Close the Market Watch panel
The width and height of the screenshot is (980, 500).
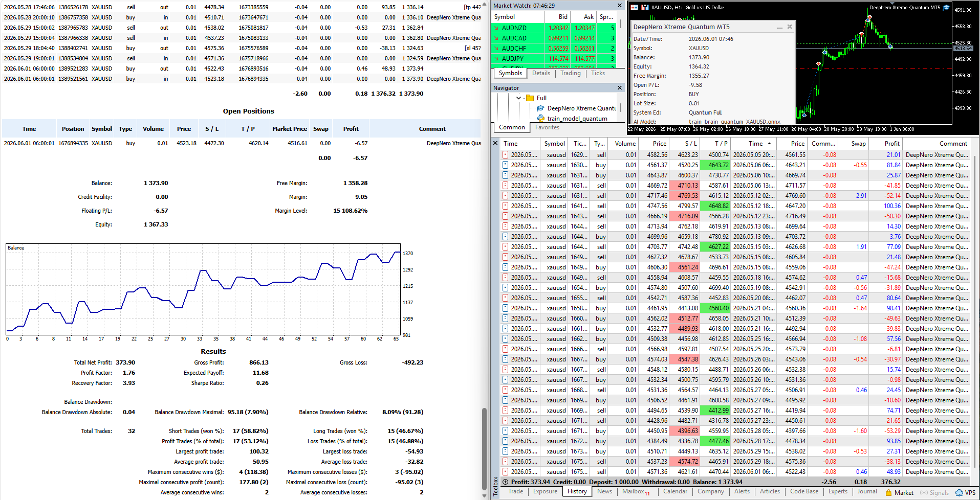click(620, 6)
